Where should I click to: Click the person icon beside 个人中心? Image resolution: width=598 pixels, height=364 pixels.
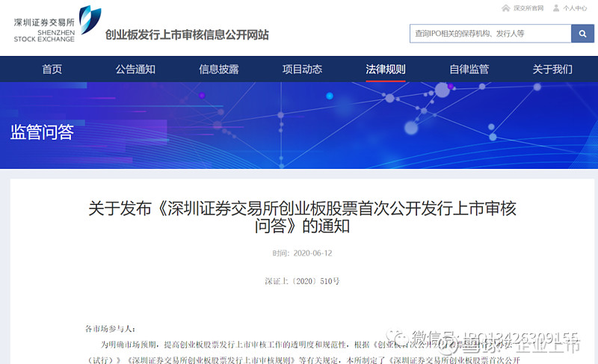pyautogui.click(x=556, y=8)
